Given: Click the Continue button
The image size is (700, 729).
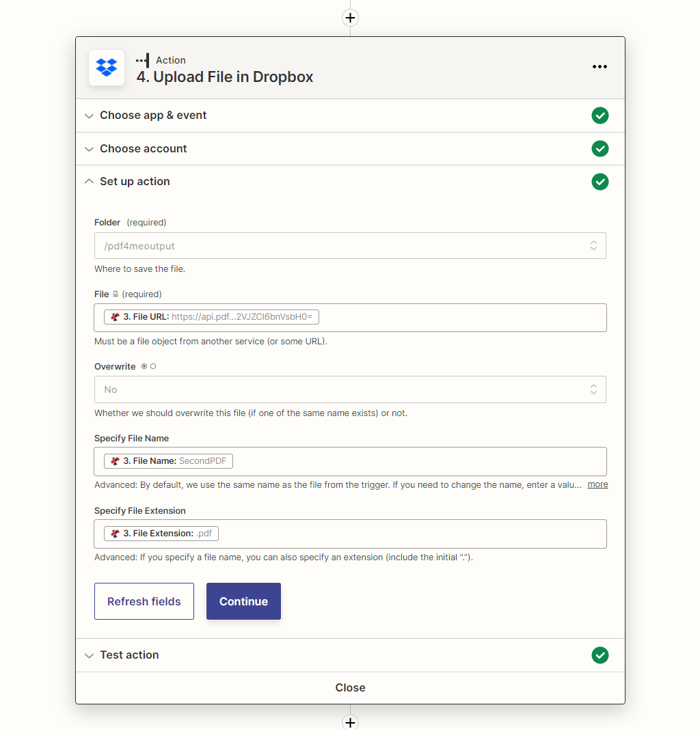Looking at the screenshot, I should (x=243, y=601).
